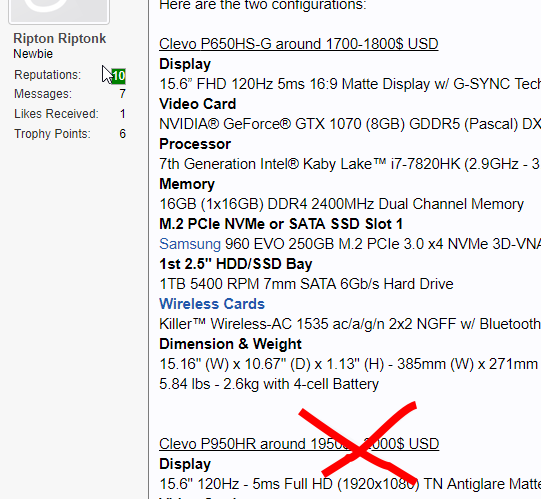Open the Samsung link in SSD line
Viewport: 541px width, 499px height.
(190, 244)
